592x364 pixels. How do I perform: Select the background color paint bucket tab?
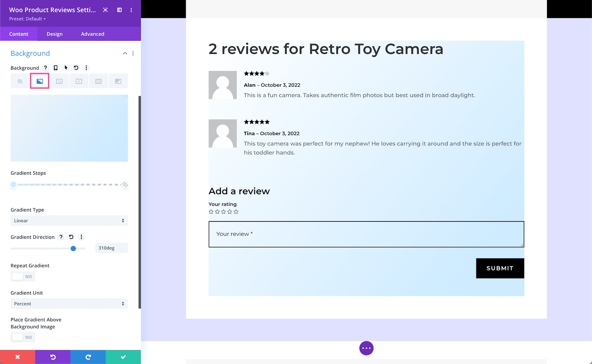tap(20, 81)
